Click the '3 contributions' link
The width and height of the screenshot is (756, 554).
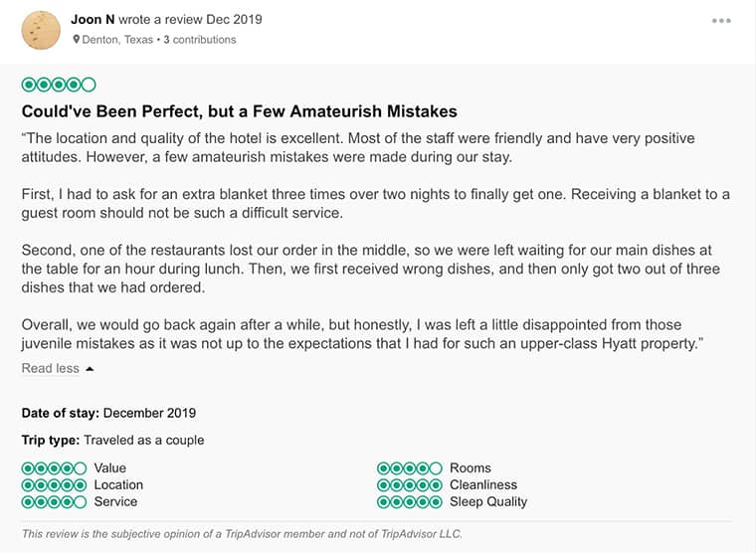click(x=200, y=40)
